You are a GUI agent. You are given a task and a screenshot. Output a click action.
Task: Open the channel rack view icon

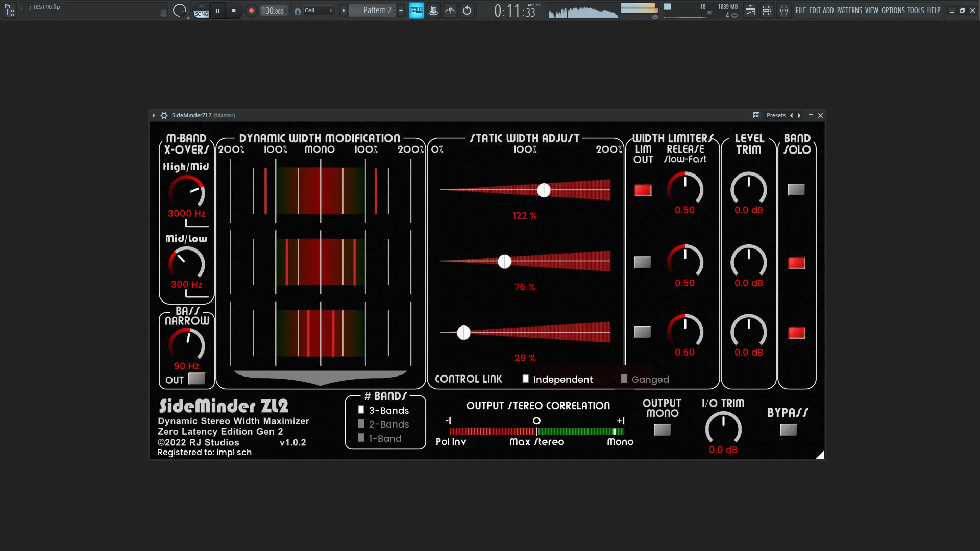767,10
